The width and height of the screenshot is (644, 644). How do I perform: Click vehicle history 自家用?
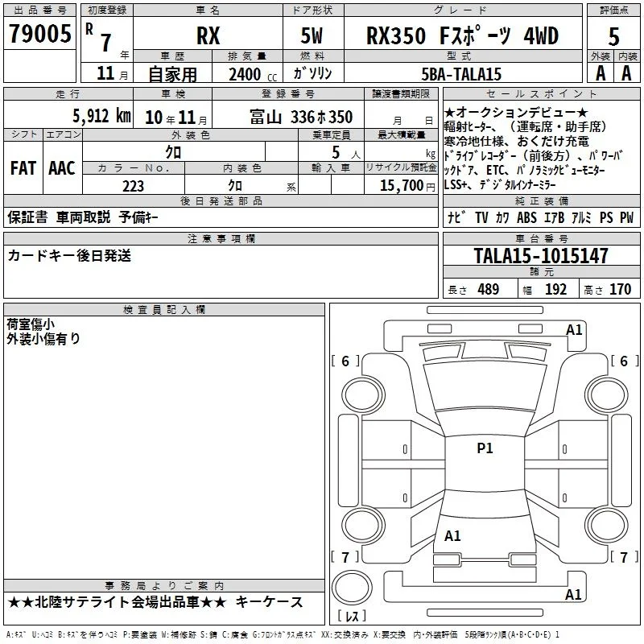[172, 74]
